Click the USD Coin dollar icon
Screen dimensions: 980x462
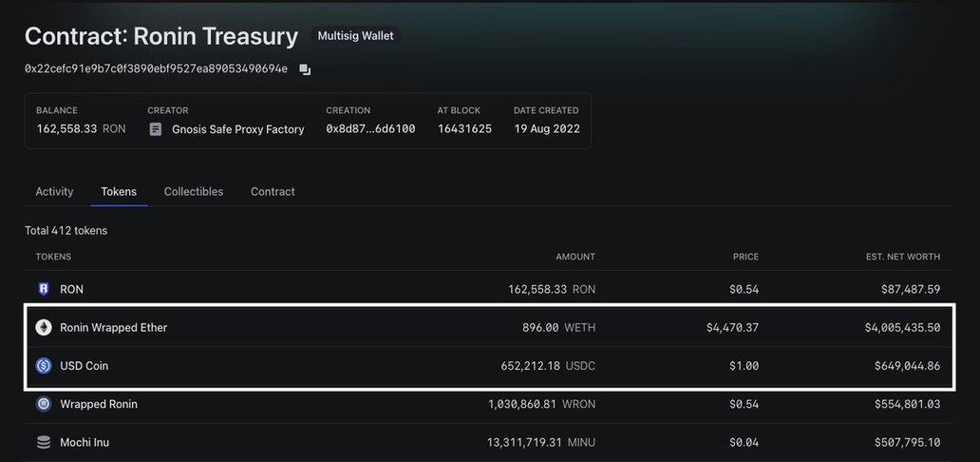point(43,366)
